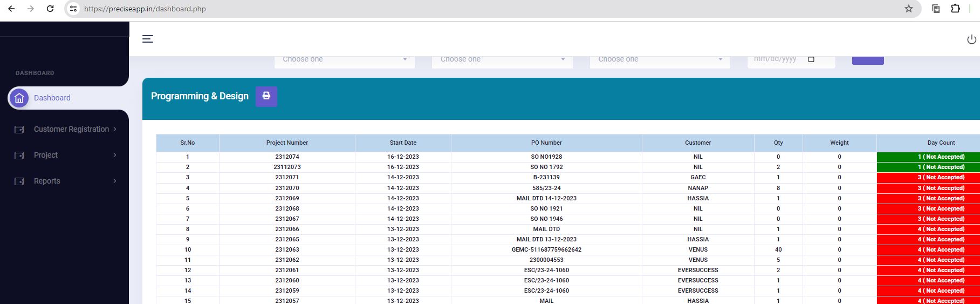Open the third Choose one dropdown

click(660, 60)
